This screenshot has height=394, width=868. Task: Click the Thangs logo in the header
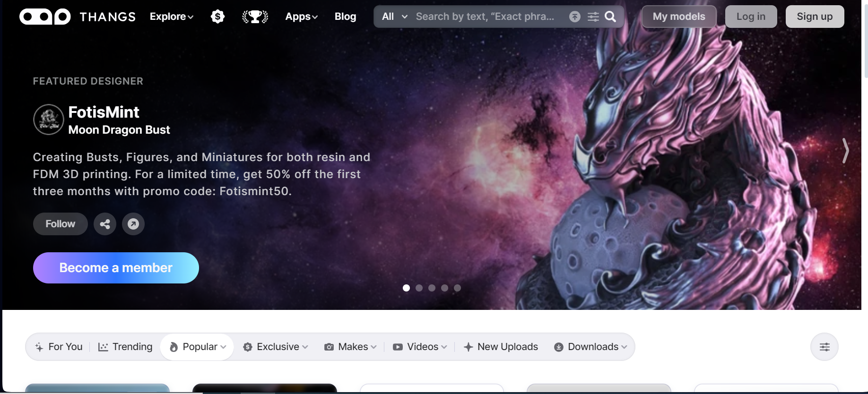(x=78, y=17)
